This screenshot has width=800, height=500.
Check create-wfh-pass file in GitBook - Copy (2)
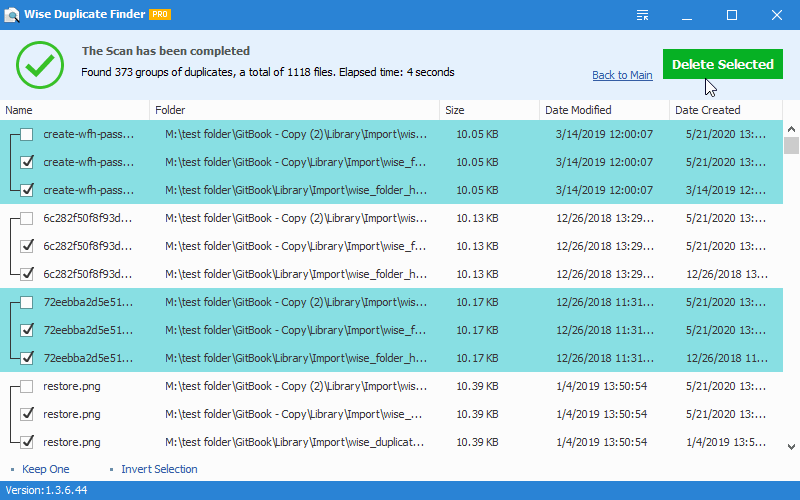point(27,135)
